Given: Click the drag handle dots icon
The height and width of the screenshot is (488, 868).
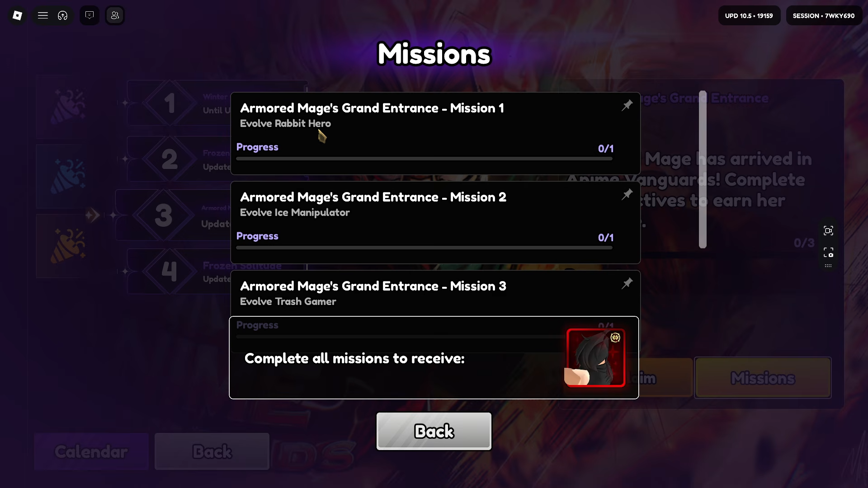Looking at the screenshot, I should (x=828, y=266).
